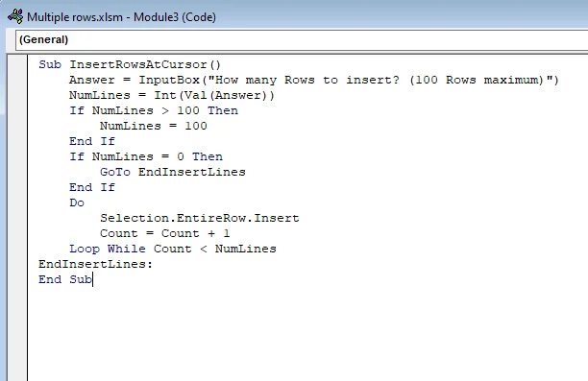Click the margin indicator bar beside Do line

click(17, 202)
